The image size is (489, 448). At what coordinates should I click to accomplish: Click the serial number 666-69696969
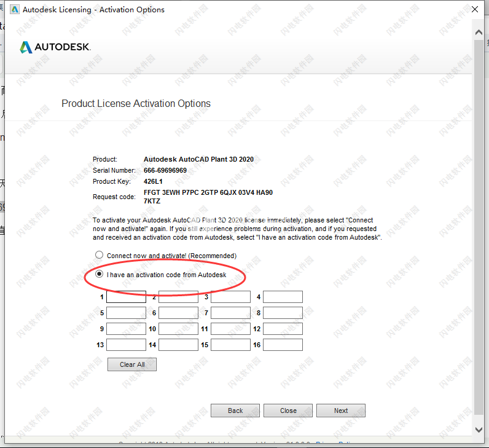point(165,170)
